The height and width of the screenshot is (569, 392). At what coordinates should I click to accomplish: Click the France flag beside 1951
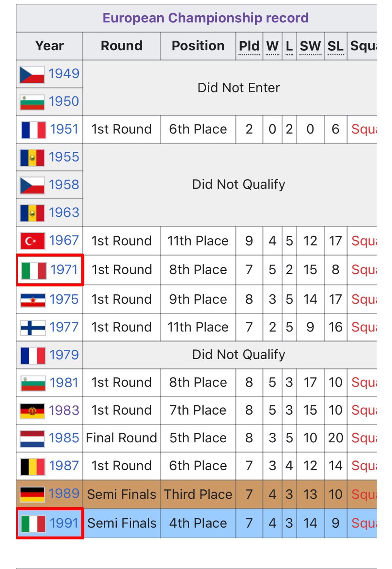[x=33, y=130]
